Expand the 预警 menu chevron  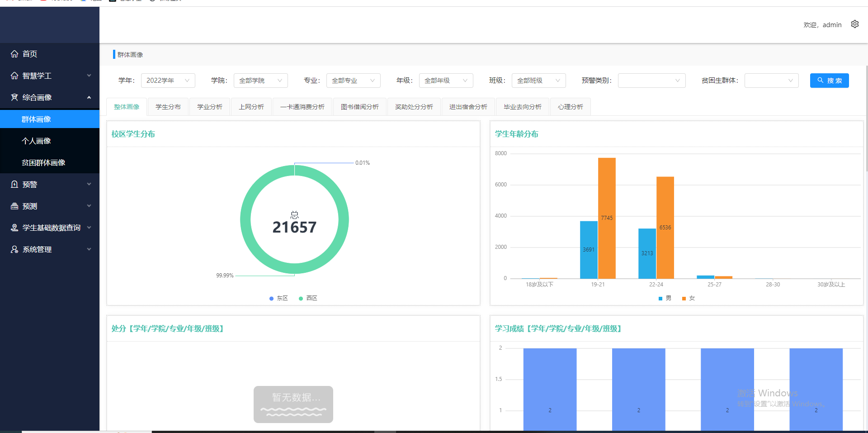[x=89, y=184]
